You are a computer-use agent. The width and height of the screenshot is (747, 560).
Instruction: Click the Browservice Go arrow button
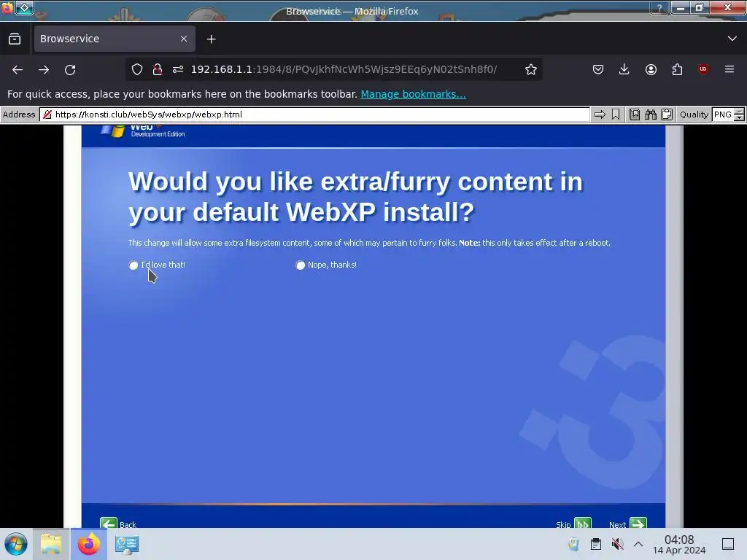click(x=600, y=114)
